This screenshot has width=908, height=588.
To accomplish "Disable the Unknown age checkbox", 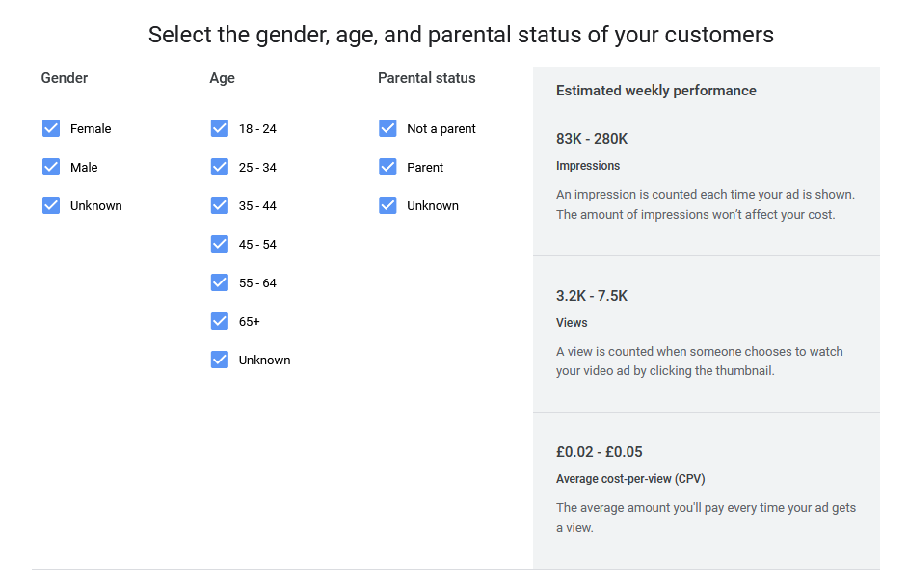I will [220, 360].
